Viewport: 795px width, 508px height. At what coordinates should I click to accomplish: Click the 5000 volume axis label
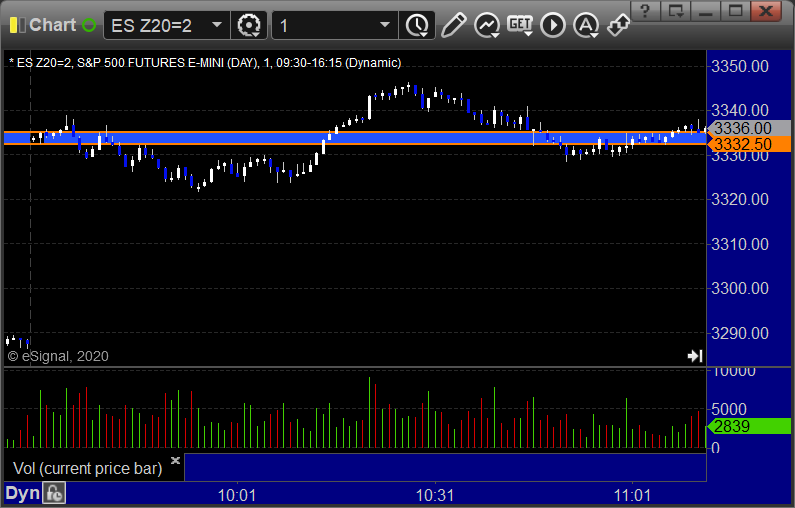point(729,409)
